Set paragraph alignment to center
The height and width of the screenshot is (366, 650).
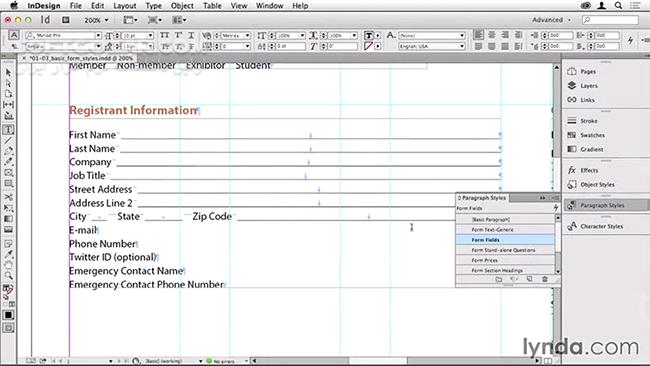[x=492, y=35]
